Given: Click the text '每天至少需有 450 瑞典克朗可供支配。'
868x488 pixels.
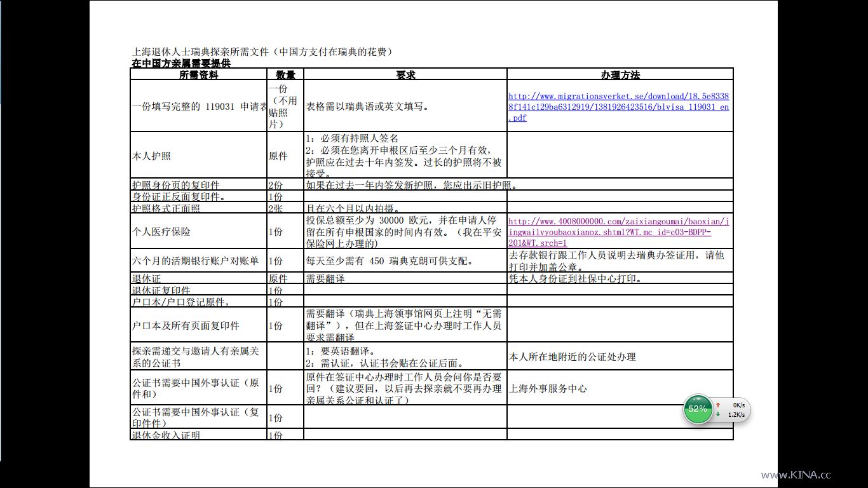Looking at the screenshot, I should 390,261.
